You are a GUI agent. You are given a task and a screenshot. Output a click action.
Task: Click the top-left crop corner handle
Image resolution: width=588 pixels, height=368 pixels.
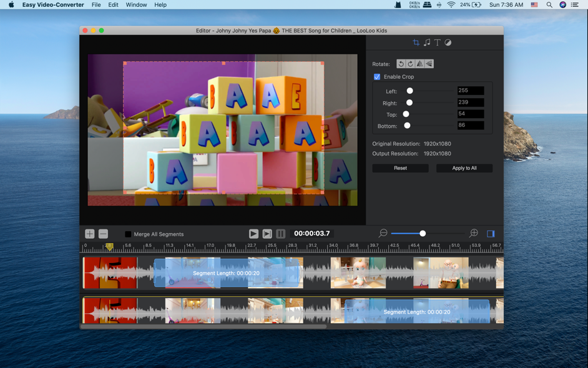[x=125, y=63]
